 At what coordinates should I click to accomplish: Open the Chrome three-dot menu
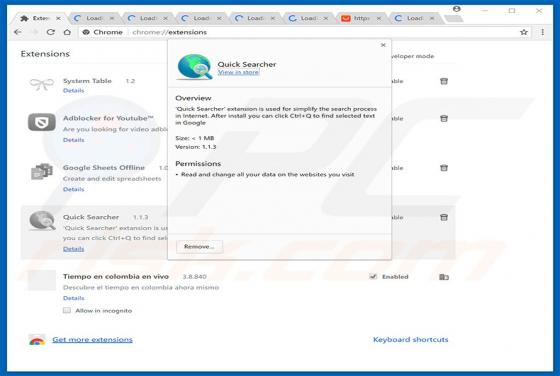542,32
